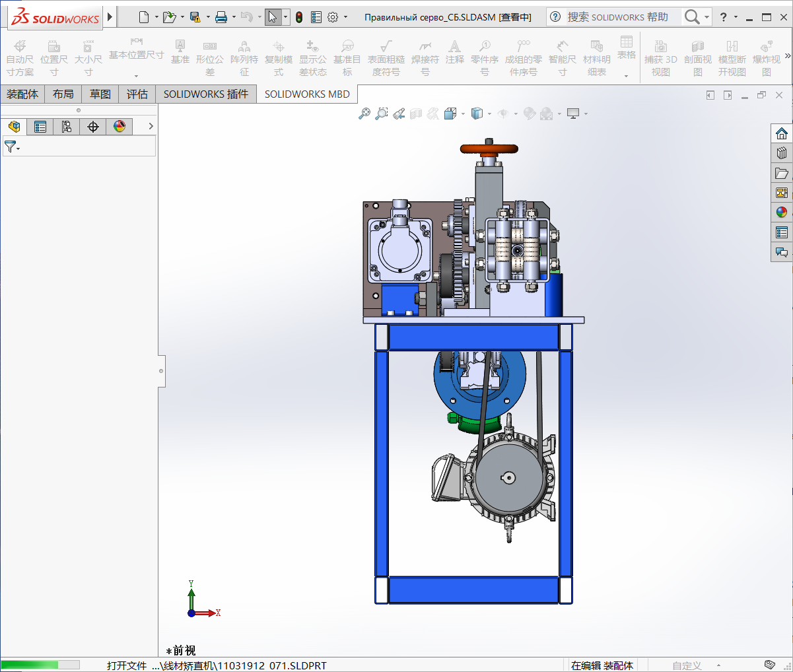The width and height of the screenshot is (793, 672).
Task: Expand View Orientation dropdown arrow
Action: [463, 114]
